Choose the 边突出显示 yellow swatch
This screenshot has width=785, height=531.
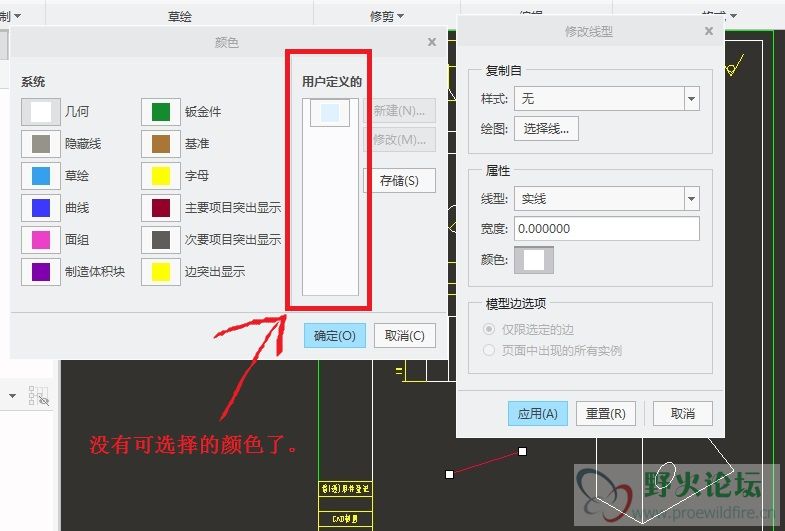click(x=161, y=272)
